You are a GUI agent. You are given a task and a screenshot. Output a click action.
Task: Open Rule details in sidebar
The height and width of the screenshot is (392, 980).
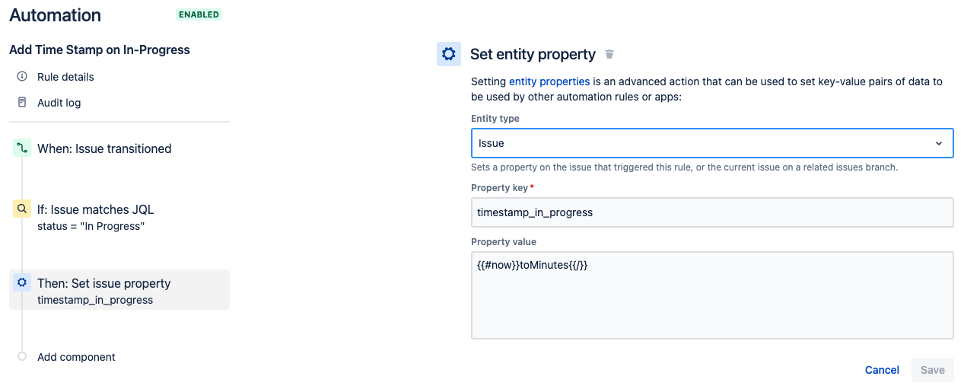(x=65, y=77)
